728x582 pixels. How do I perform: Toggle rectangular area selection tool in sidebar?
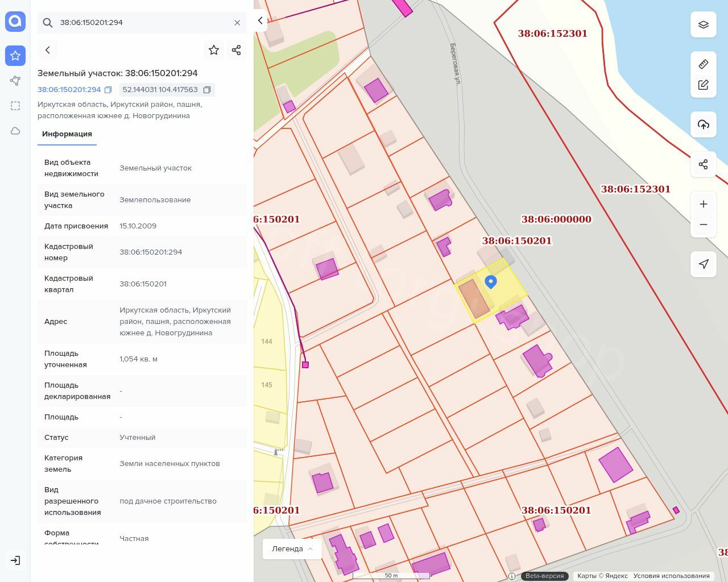(15, 106)
